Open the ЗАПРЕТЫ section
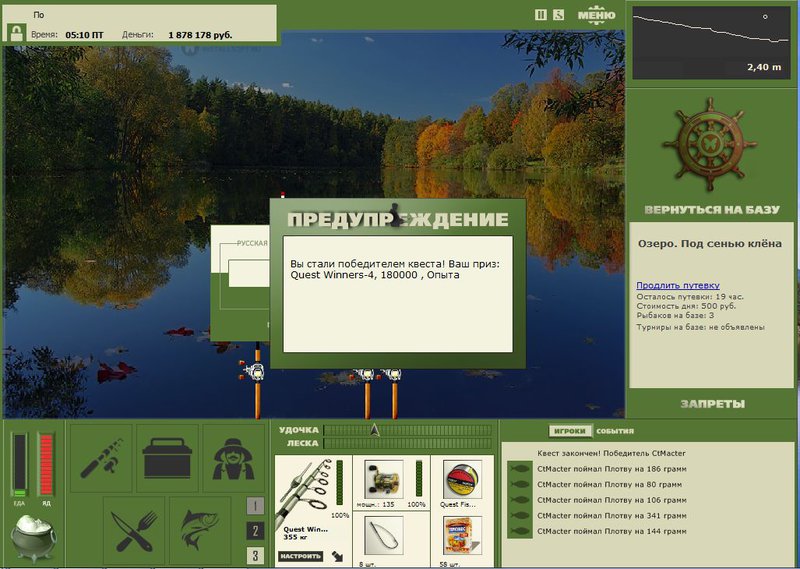Viewport: 800px width, 569px height. [712, 404]
